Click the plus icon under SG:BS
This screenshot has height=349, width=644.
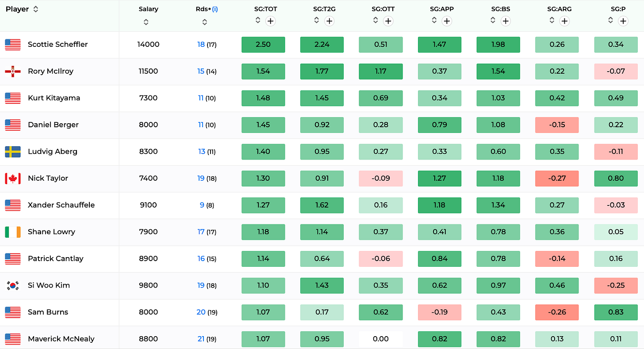pyautogui.click(x=506, y=21)
